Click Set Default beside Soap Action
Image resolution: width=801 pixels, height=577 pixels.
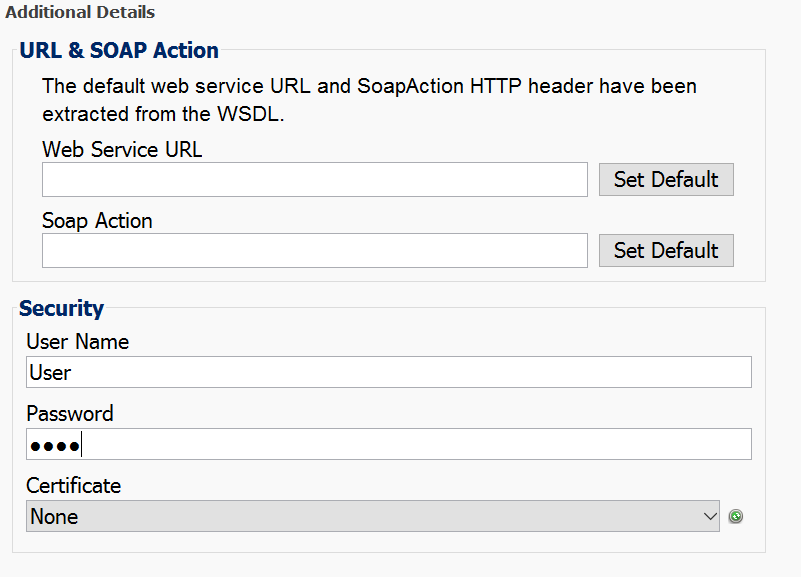[x=666, y=250]
